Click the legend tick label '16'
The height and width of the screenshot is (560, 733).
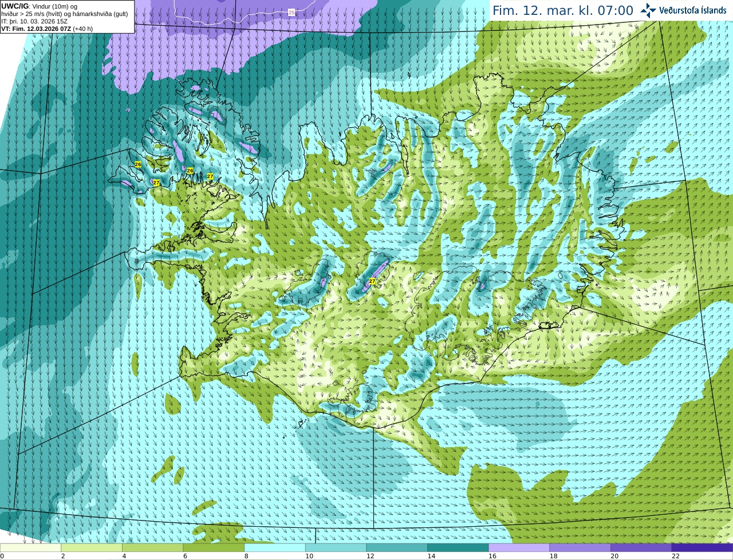(x=492, y=556)
